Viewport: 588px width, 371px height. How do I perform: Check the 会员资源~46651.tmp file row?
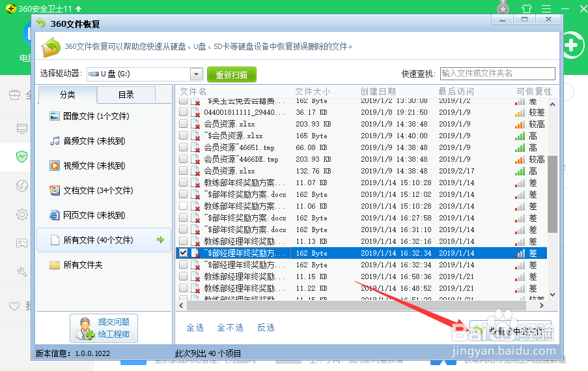(x=183, y=147)
